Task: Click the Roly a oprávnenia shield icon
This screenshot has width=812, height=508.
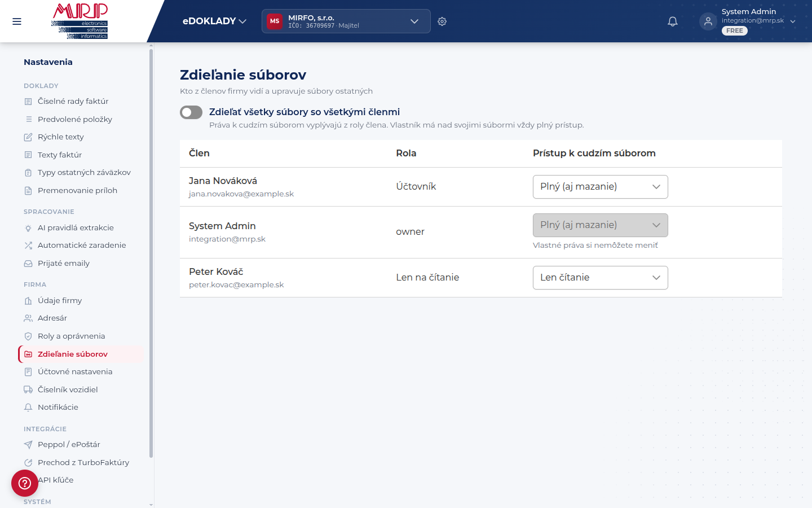Action: click(x=28, y=336)
